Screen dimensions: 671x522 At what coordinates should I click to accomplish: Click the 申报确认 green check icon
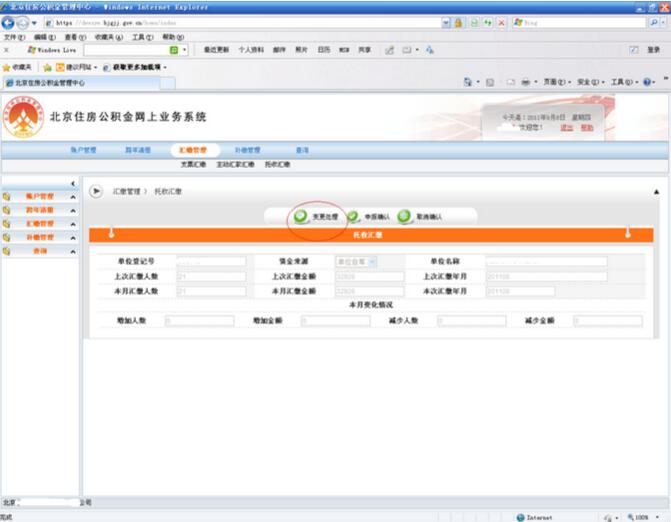coord(353,217)
